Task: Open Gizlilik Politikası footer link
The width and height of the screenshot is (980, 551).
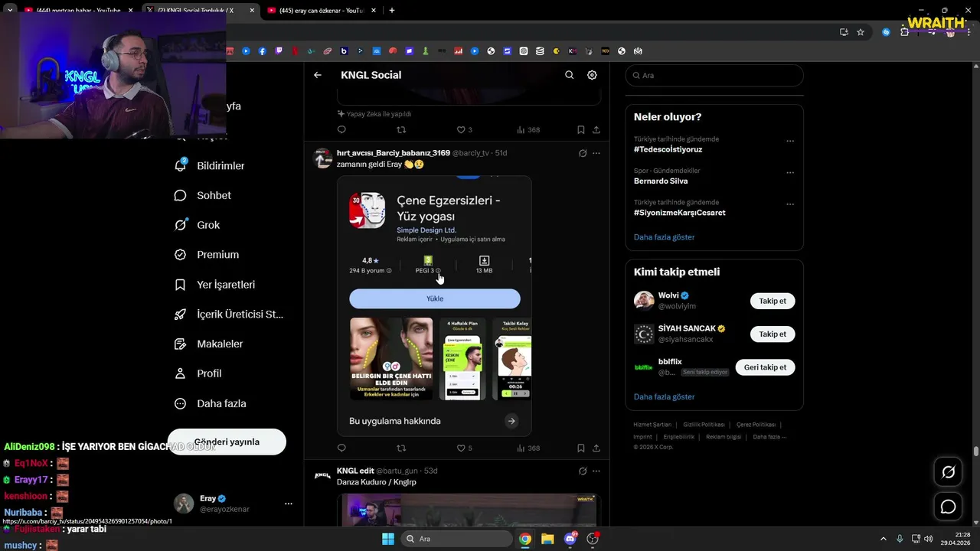Action: click(x=704, y=425)
